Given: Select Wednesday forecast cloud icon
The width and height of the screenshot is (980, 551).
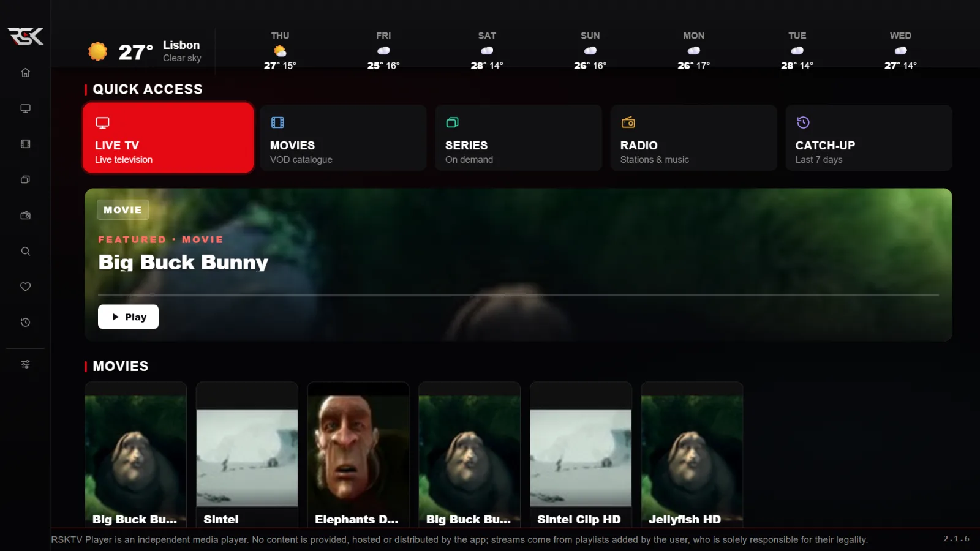Looking at the screenshot, I should [x=900, y=51].
